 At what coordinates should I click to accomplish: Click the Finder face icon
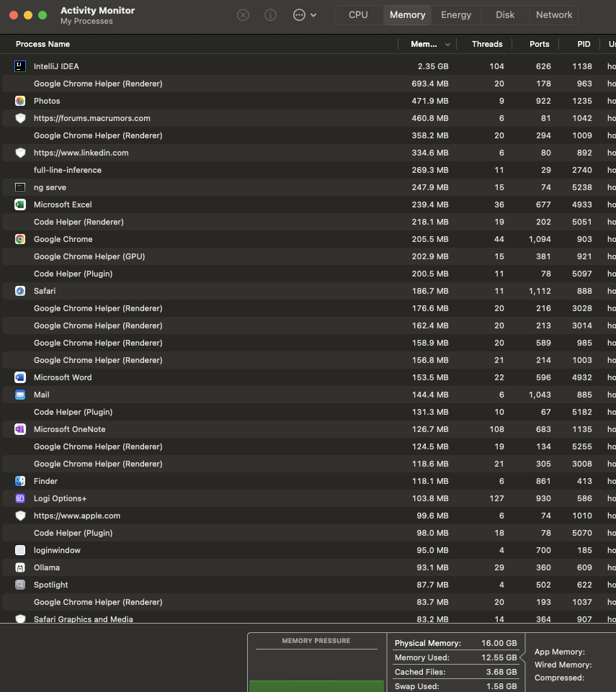pyautogui.click(x=20, y=481)
